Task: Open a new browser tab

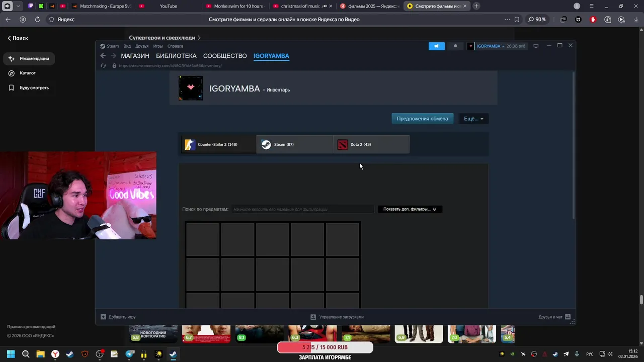Action: 476,6
